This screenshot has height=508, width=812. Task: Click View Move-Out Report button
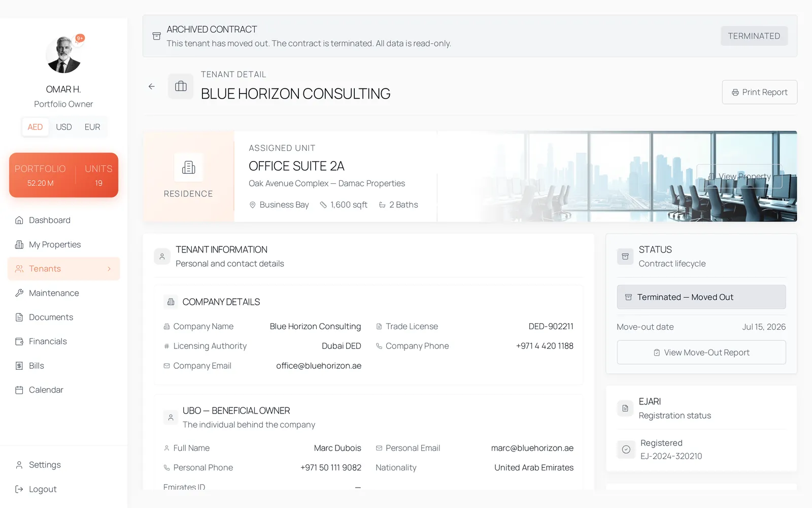[701, 353]
